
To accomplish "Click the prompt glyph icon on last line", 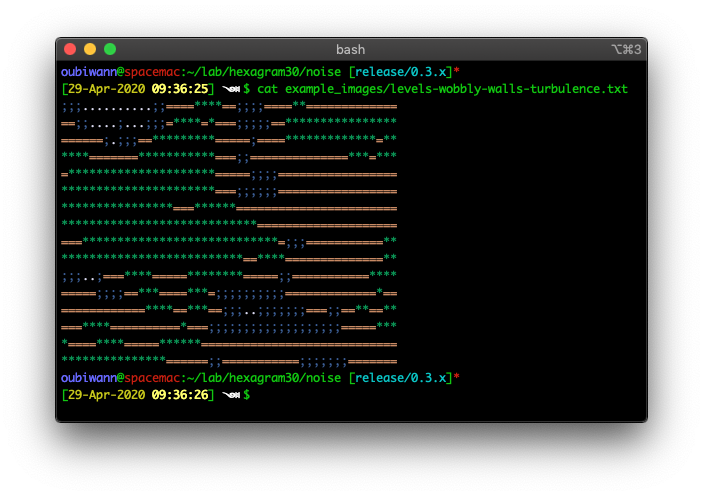I will [x=231, y=395].
